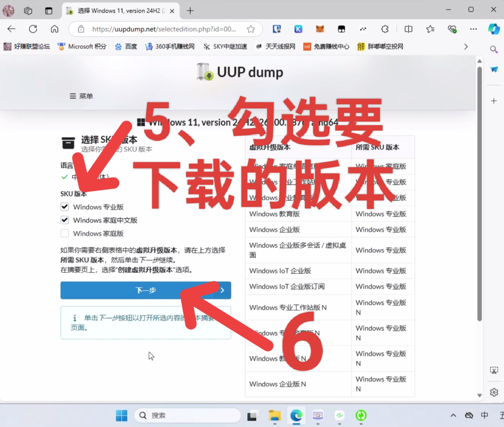Open the 360手机赚钱网 bookmark
This screenshot has height=427, width=504.
(x=170, y=46)
